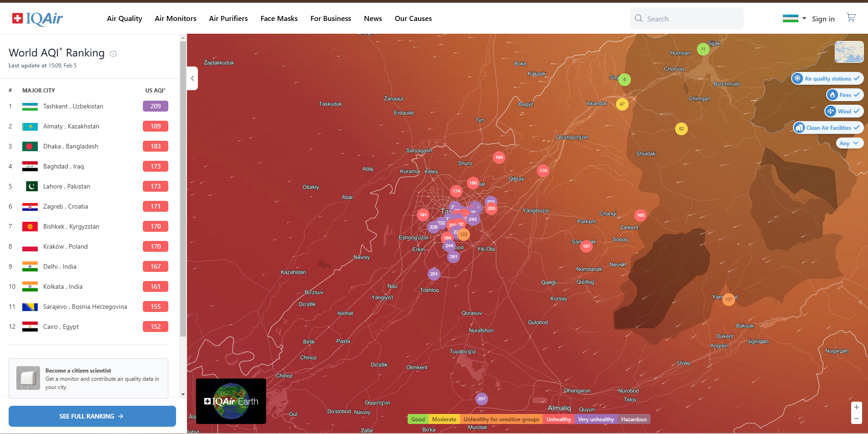Open the Our Causes menu
Image resolution: width=868 pixels, height=434 pixels.
[x=413, y=19]
